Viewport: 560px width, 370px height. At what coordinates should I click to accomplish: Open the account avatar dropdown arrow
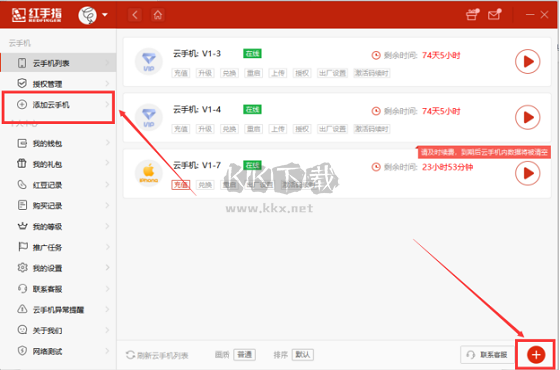click(105, 15)
